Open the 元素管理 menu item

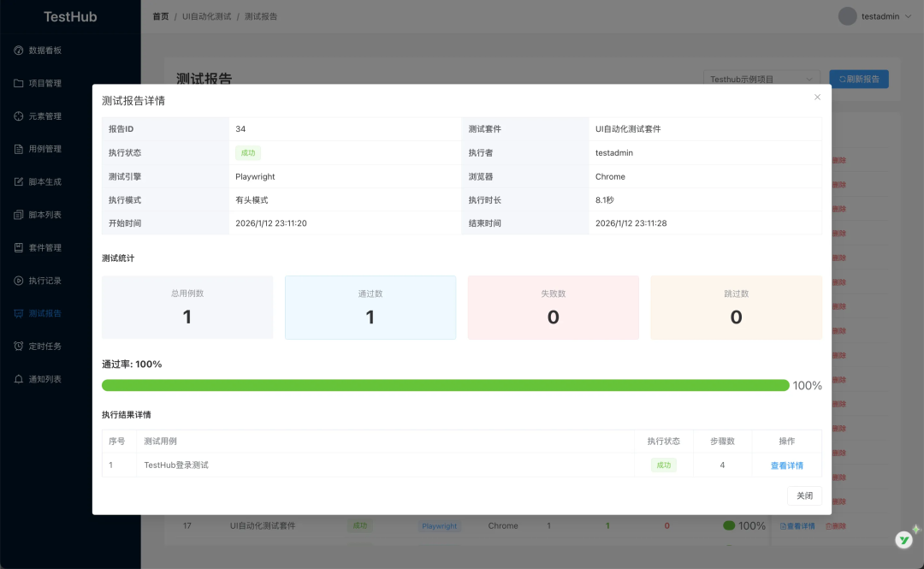[x=70, y=116]
